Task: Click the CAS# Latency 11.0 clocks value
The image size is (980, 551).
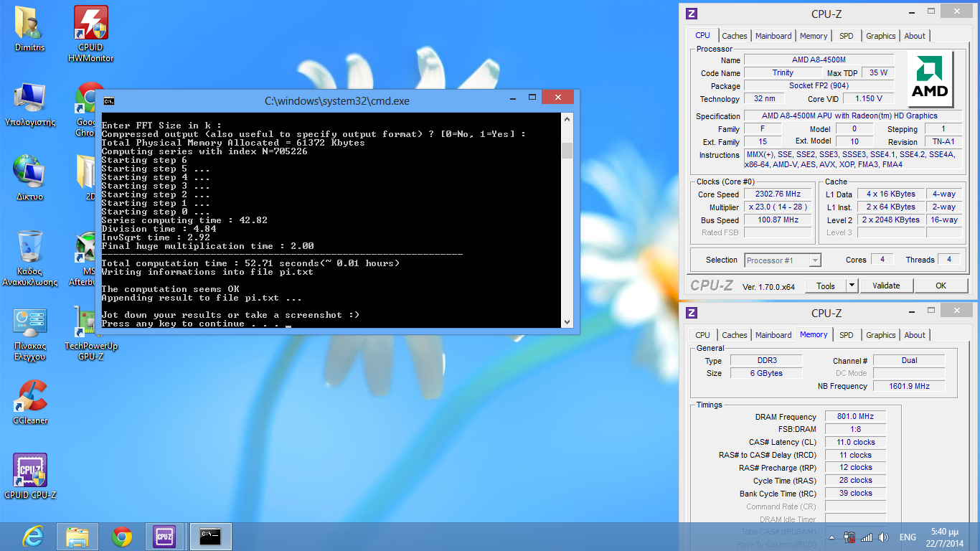Action: click(855, 442)
